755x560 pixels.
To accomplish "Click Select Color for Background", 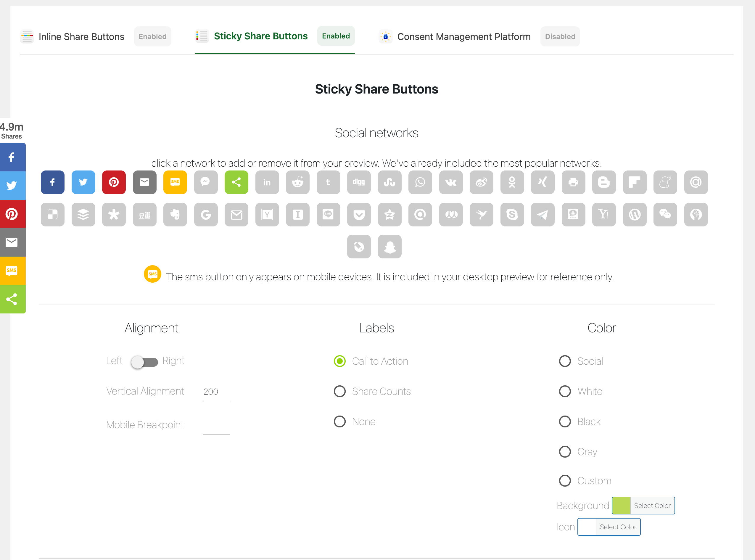I will pos(652,506).
